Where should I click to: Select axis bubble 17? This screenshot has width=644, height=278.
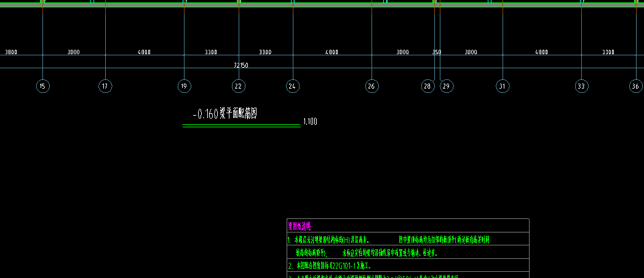tap(105, 86)
